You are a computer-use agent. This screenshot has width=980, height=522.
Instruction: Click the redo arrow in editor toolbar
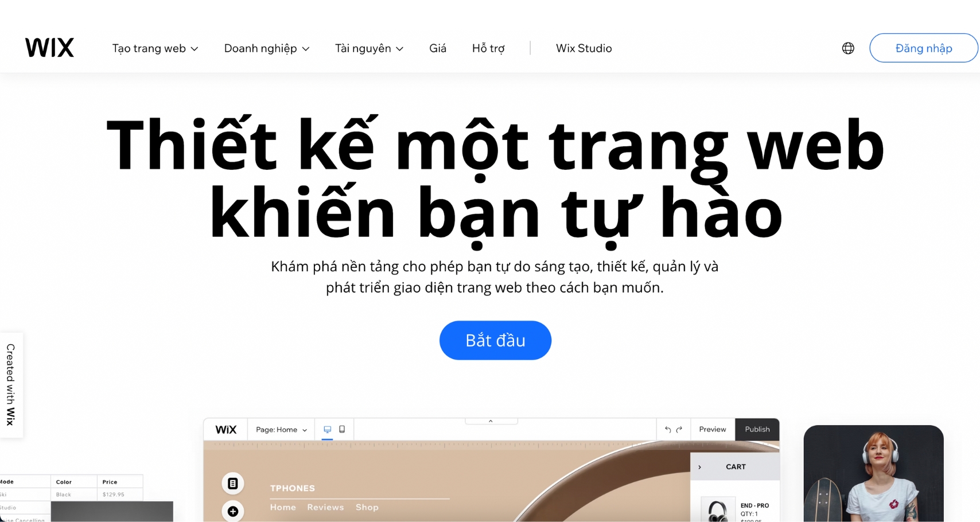click(679, 429)
